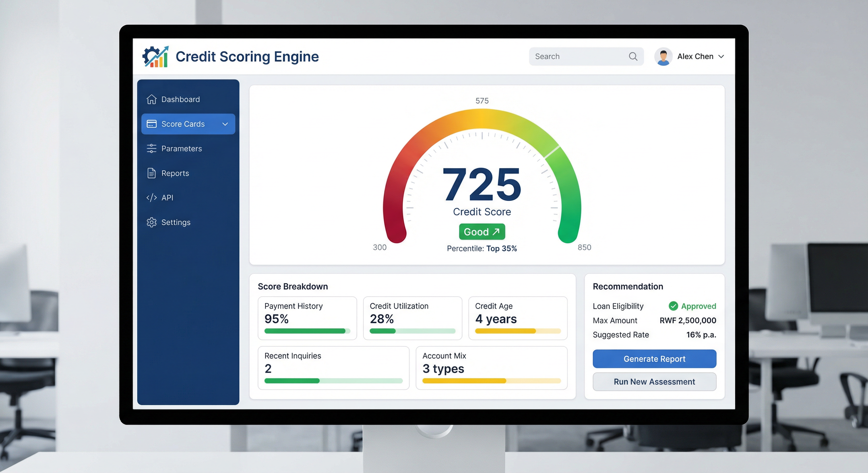
Task: Expand the Score Cards chevron
Action: [225, 124]
